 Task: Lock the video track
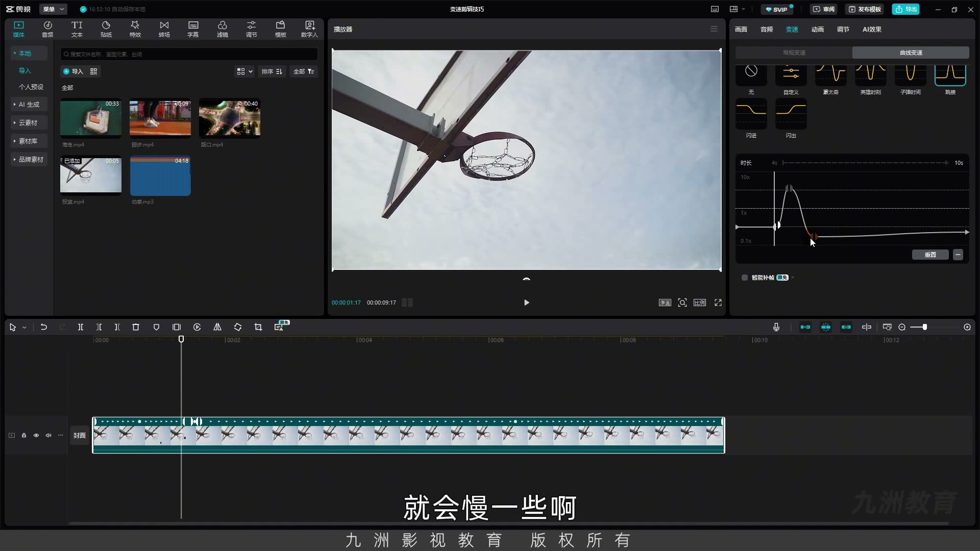point(24,435)
